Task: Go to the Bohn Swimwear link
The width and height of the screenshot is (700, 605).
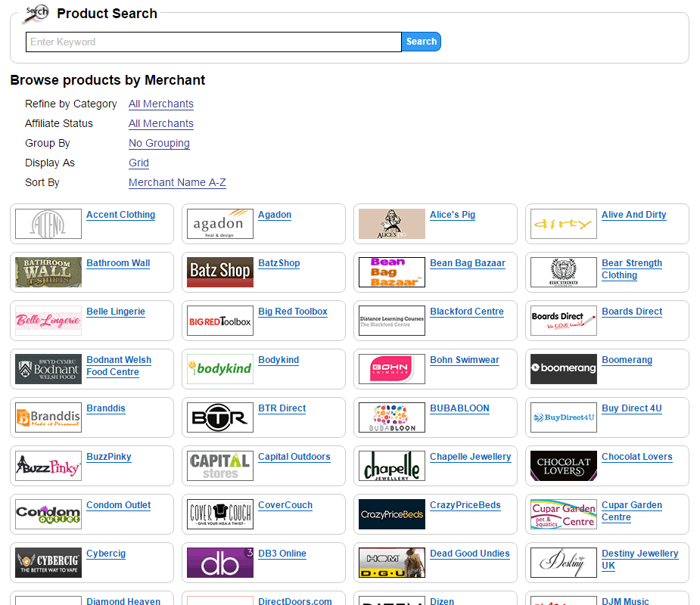Action: pos(465,360)
